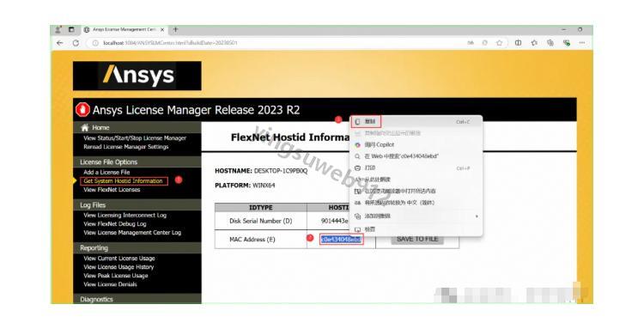Open the View License Denials link
This screenshot has height=329, width=644.
[110, 284]
